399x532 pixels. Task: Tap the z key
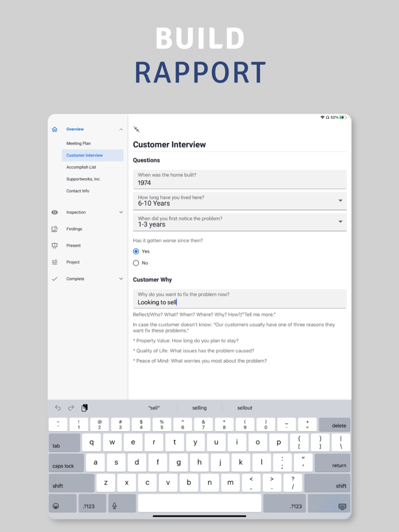(x=106, y=483)
